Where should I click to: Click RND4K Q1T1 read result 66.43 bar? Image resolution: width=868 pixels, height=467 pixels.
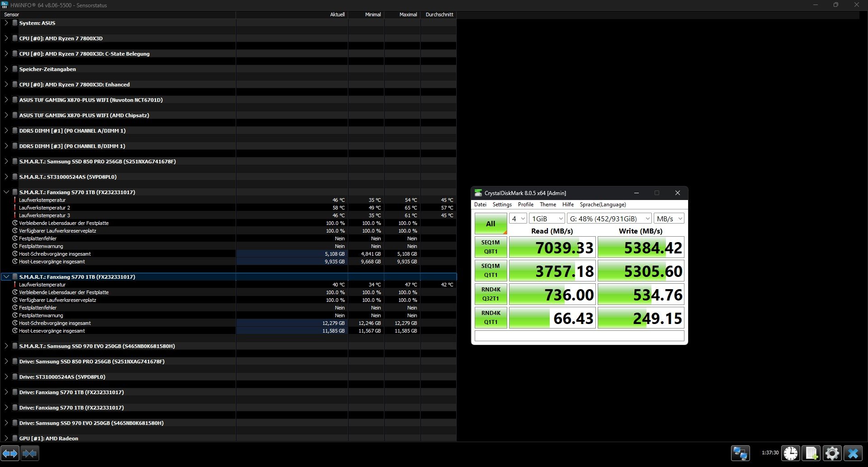coord(552,318)
